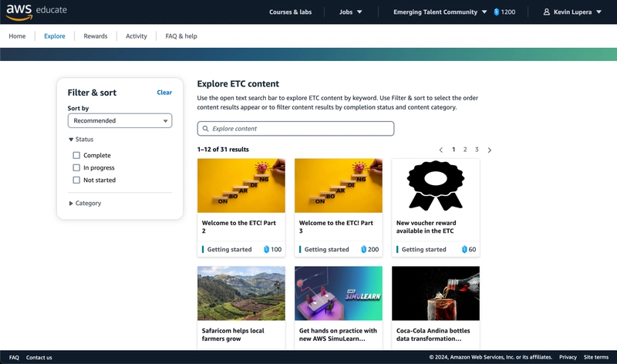Go to previous results page arrow
Image resolution: width=617 pixels, height=364 pixels.
pos(440,150)
